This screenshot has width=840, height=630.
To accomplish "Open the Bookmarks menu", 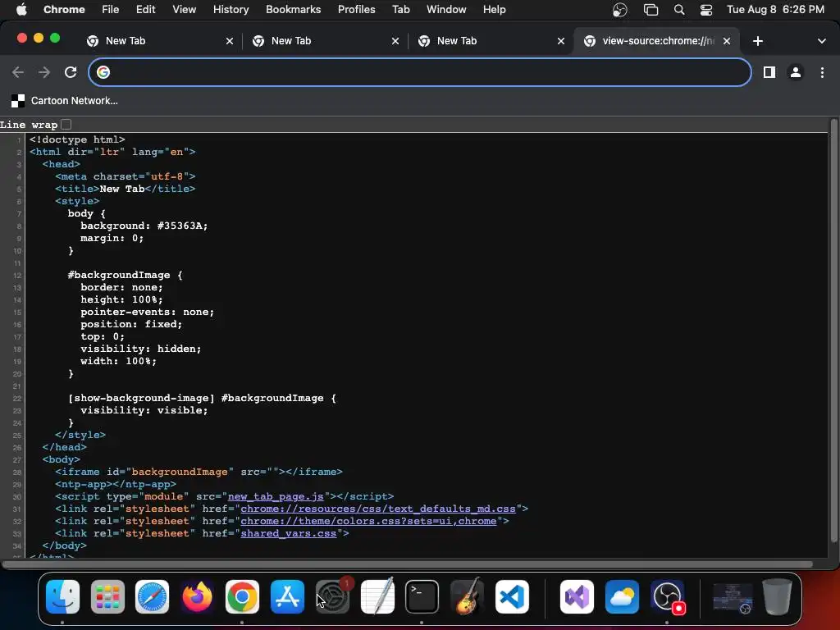I will (x=293, y=10).
